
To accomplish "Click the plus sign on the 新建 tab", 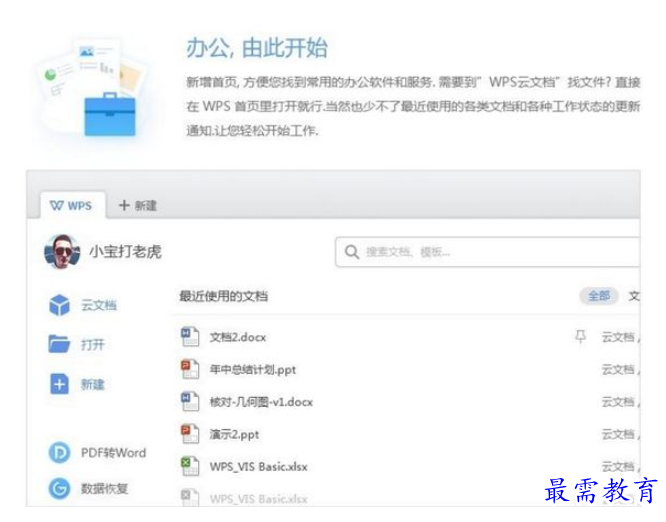I will [x=124, y=206].
